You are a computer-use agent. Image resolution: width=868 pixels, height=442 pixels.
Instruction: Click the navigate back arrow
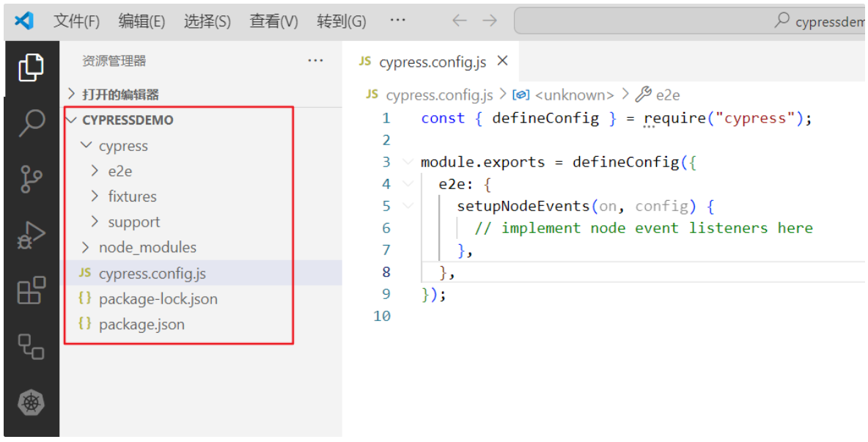(x=460, y=21)
